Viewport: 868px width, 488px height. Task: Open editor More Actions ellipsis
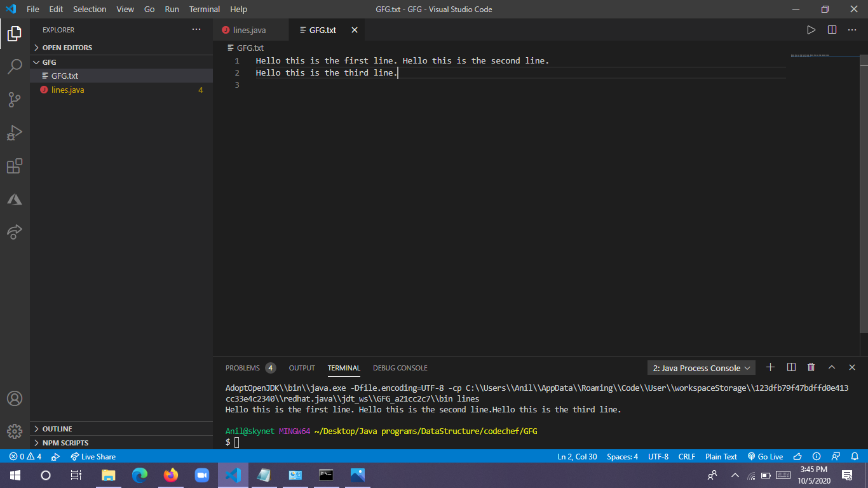852,30
